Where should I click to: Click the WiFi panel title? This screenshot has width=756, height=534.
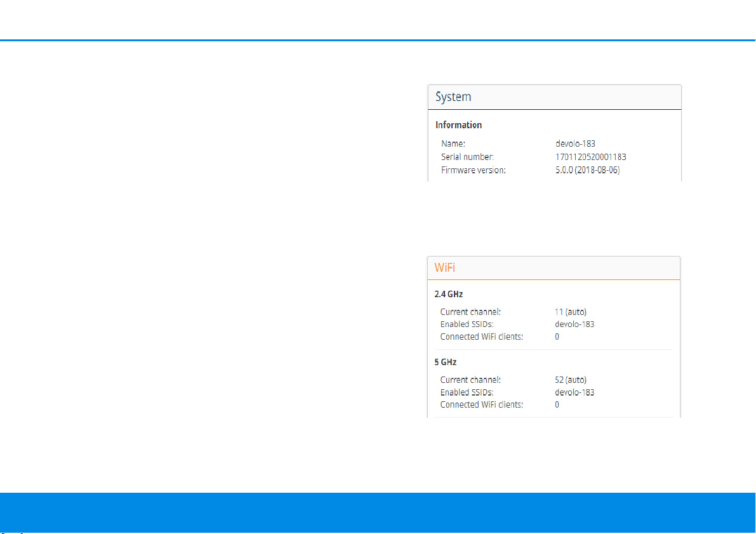point(444,268)
